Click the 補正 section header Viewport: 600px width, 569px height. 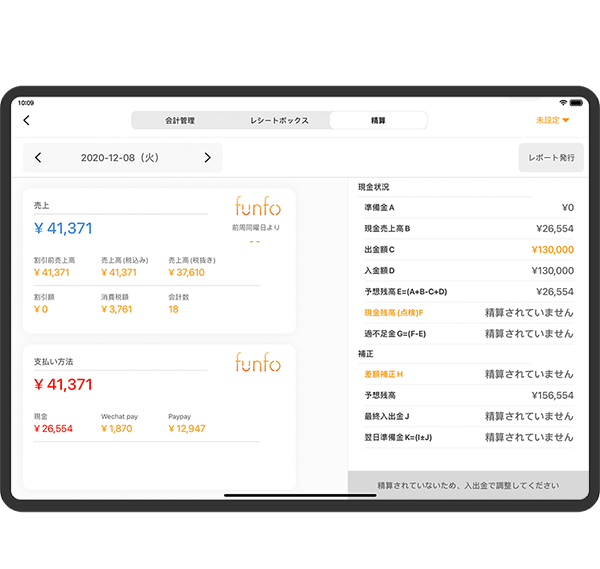365,354
